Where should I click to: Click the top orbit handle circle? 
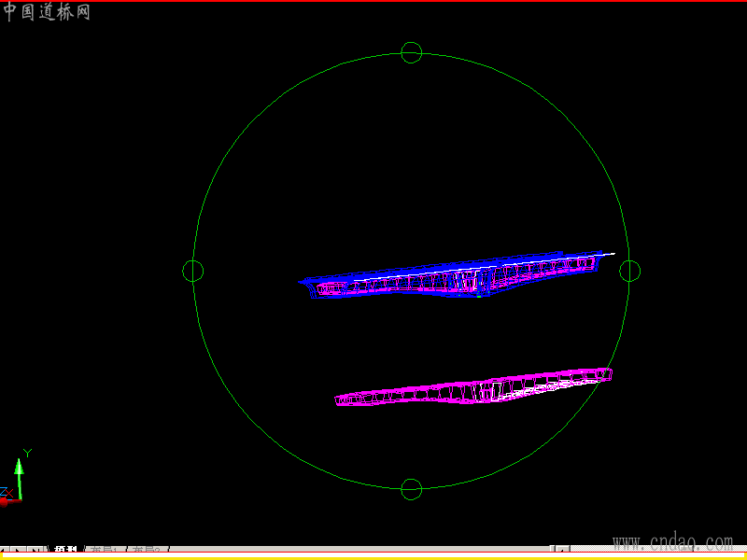tap(411, 52)
